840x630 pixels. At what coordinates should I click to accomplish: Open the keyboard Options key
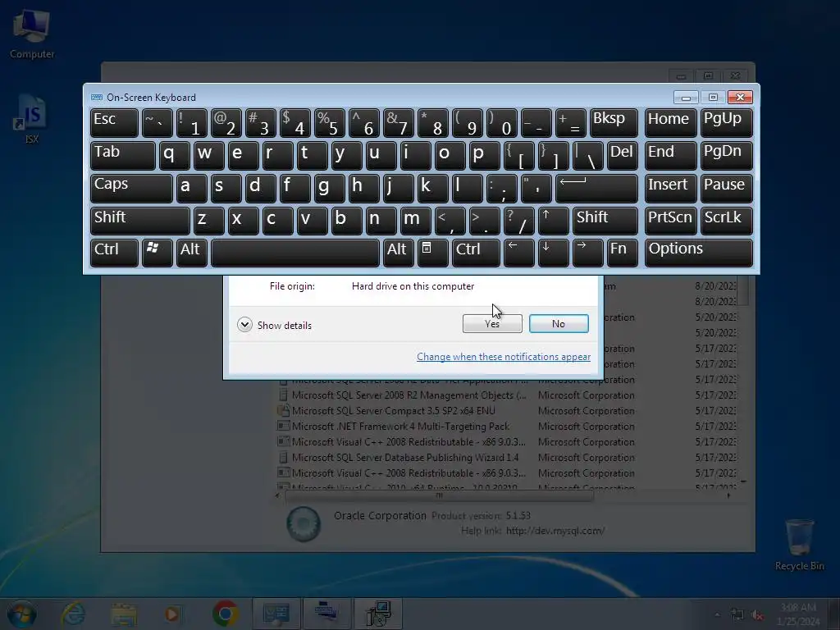pos(699,253)
